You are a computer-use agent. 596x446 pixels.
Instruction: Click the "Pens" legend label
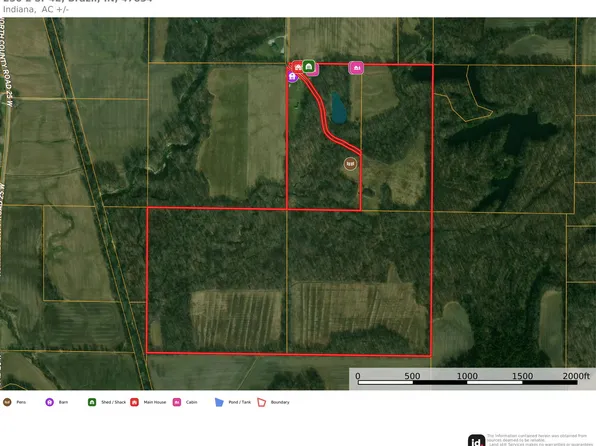click(x=21, y=402)
